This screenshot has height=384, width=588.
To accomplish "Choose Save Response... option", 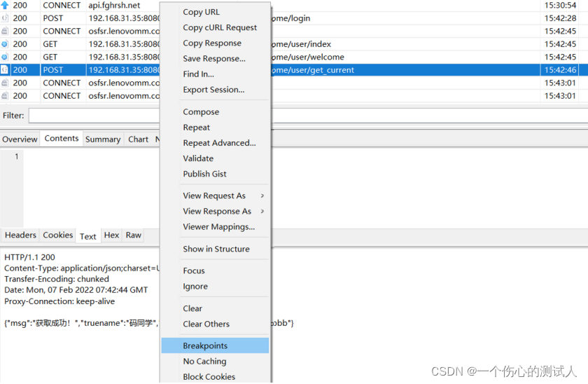I will pos(214,59).
